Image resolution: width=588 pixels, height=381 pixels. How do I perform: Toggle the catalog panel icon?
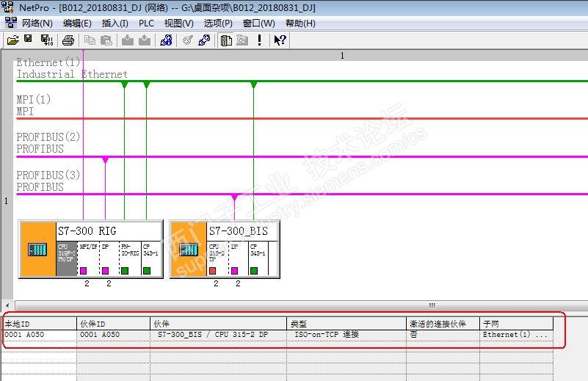point(226,40)
